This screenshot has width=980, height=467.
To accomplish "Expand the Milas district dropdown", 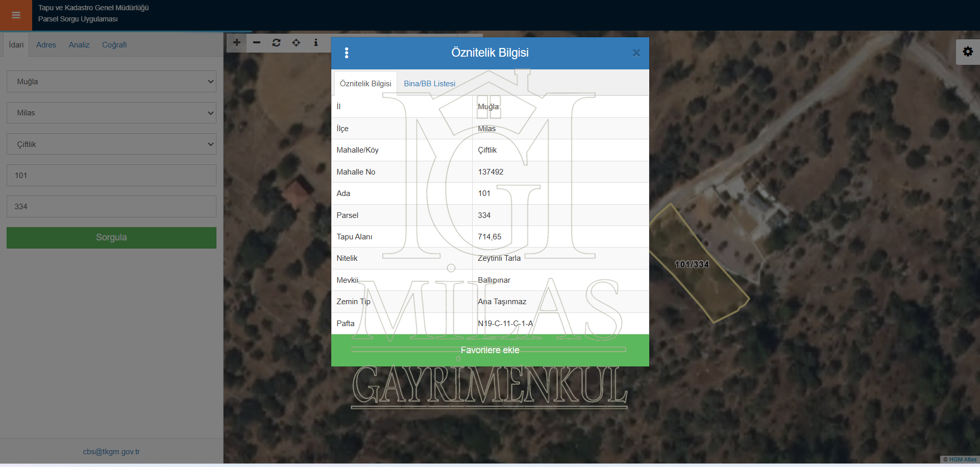I will pos(111,113).
